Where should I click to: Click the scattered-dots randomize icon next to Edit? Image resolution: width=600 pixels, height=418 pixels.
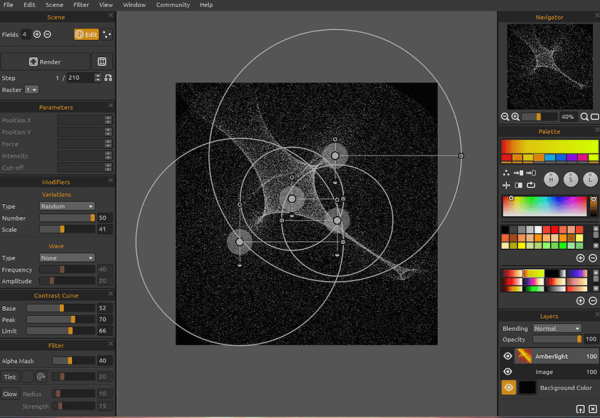click(107, 34)
